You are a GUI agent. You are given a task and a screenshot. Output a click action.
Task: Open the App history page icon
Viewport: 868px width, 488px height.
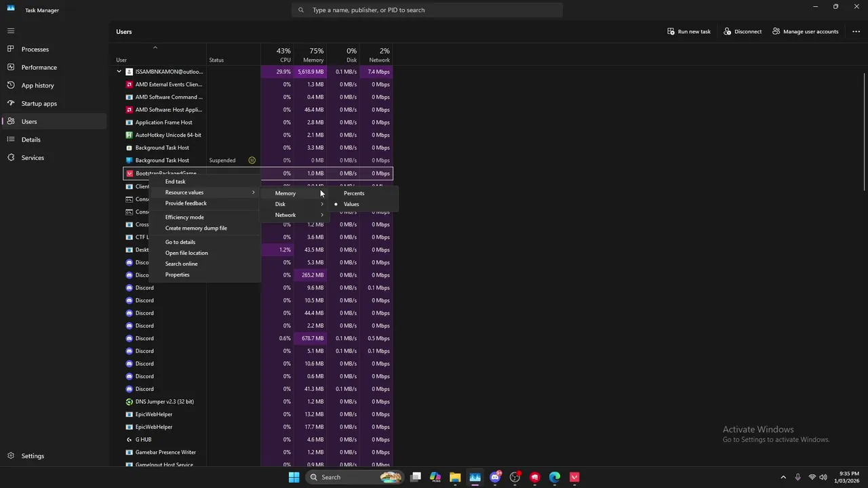(11, 85)
